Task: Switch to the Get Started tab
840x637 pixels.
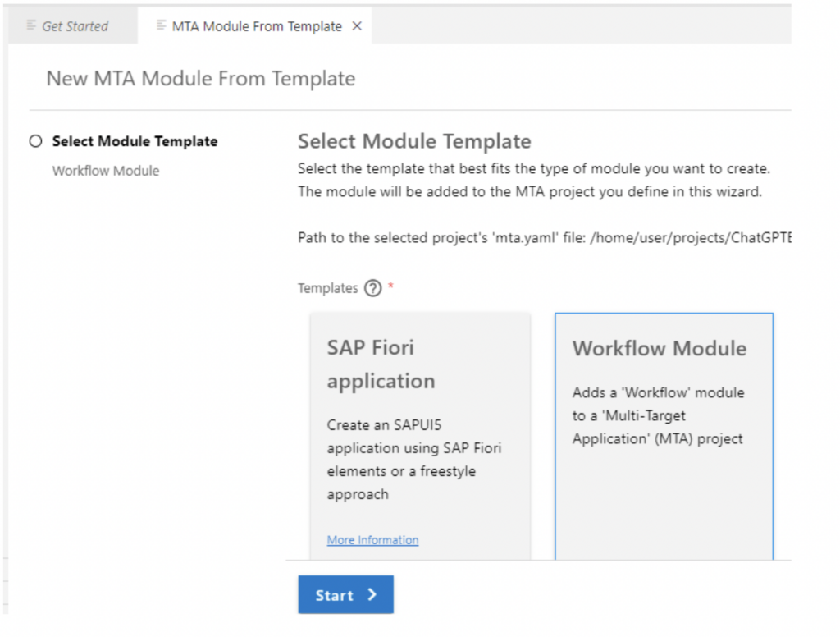Action: click(x=75, y=26)
